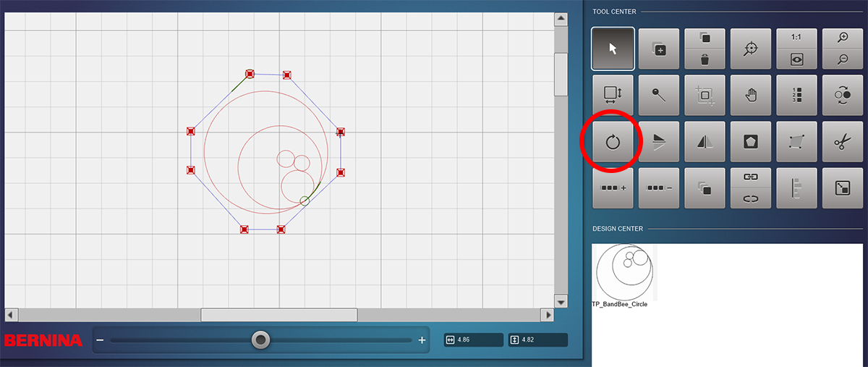
Task: Select the skew quadrilateral tool
Action: 796,142
